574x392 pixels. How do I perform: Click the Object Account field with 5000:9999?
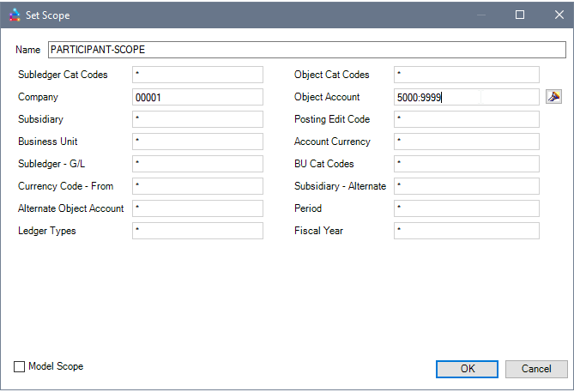(466, 98)
